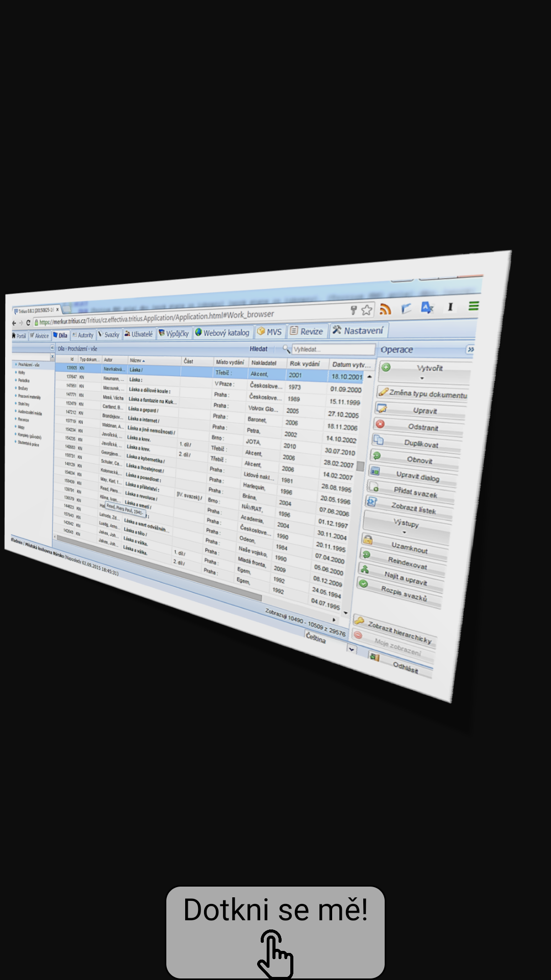
Task: Click the table scrollbar up arrow
Action: coord(370,377)
